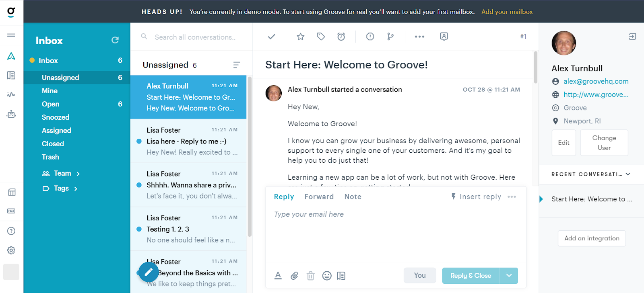Select the Forward tab
The image size is (644, 293).
pyautogui.click(x=319, y=197)
